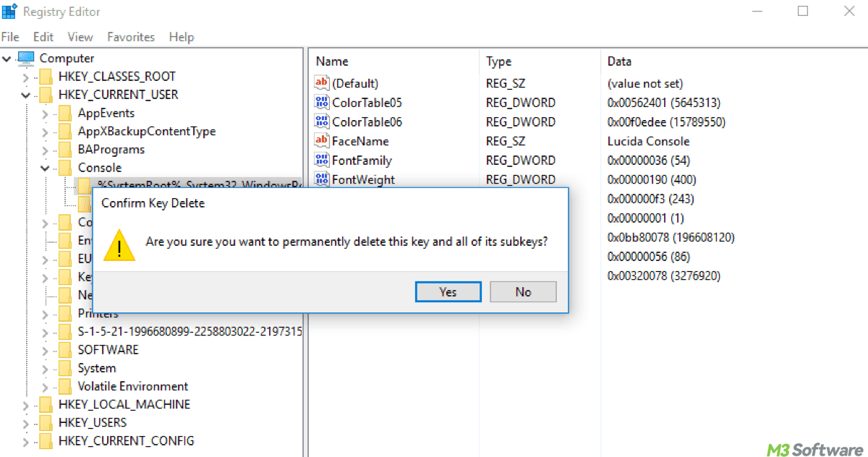Select the ColorTable06 value name

[367, 121]
